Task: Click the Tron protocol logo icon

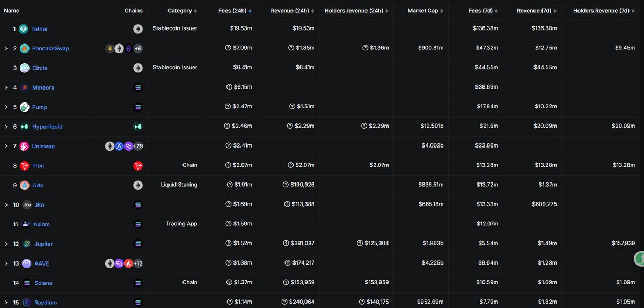Action: tap(25, 166)
